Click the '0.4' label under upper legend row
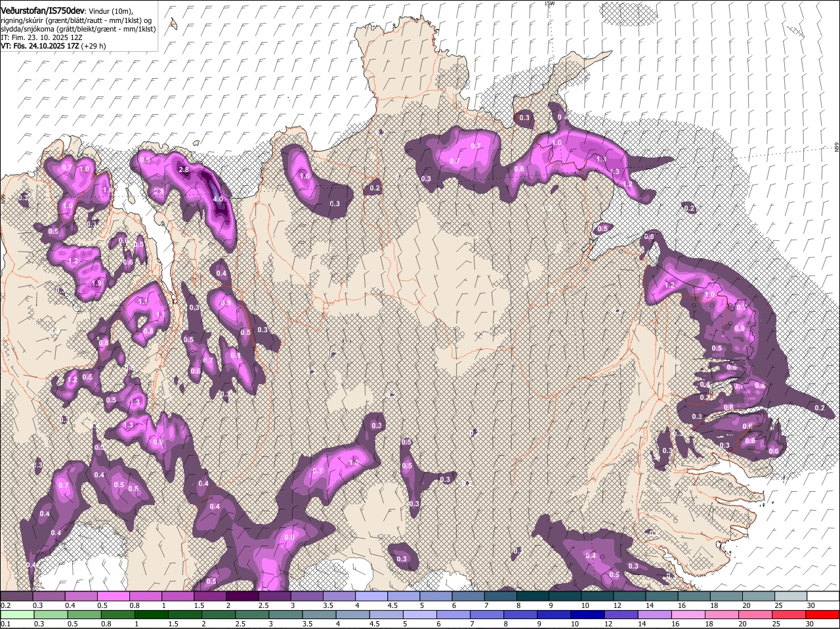The height and width of the screenshot is (629, 840). point(70,605)
